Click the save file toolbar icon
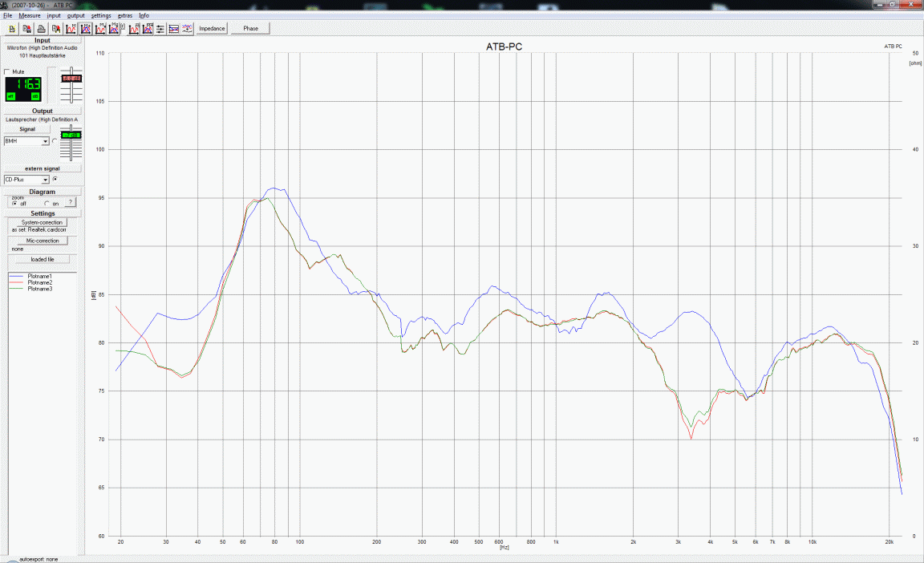 tap(26, 29)
